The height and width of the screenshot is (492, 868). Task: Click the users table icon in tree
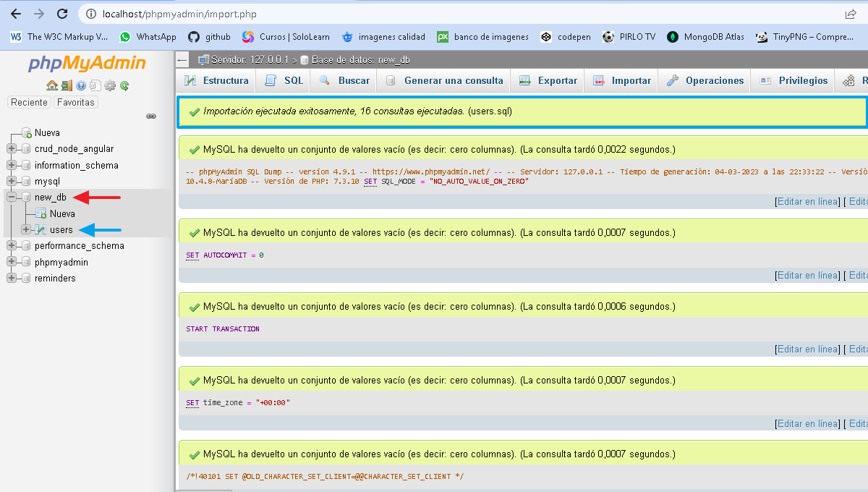[x=41, y=230]
